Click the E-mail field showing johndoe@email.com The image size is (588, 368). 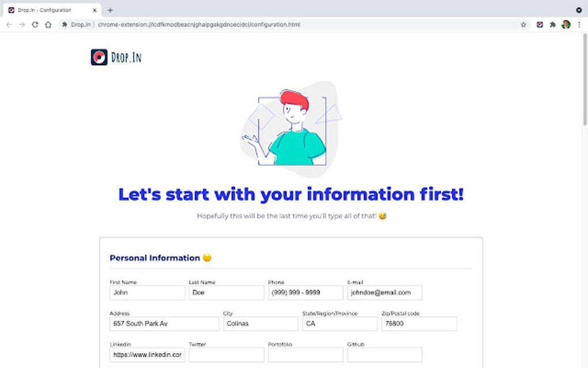[x=385, y=292]
